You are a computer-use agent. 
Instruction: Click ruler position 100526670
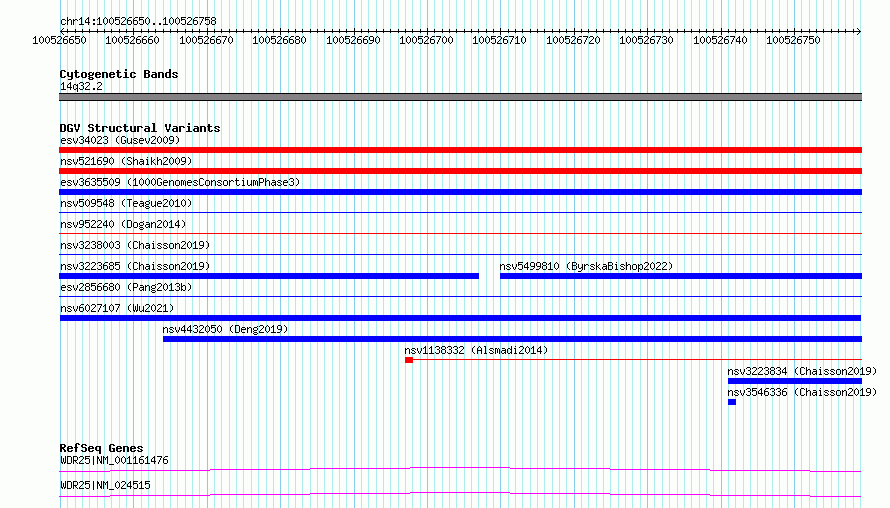206,40
